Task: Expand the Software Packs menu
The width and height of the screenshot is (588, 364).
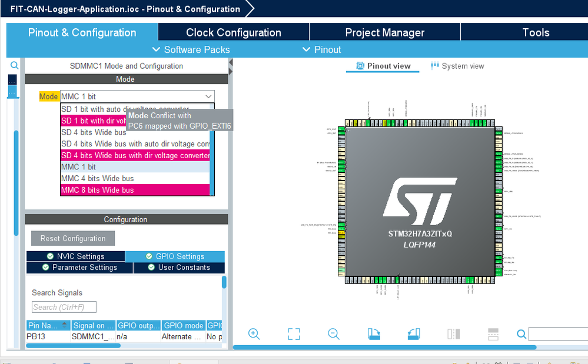Action: pos(191,49)
